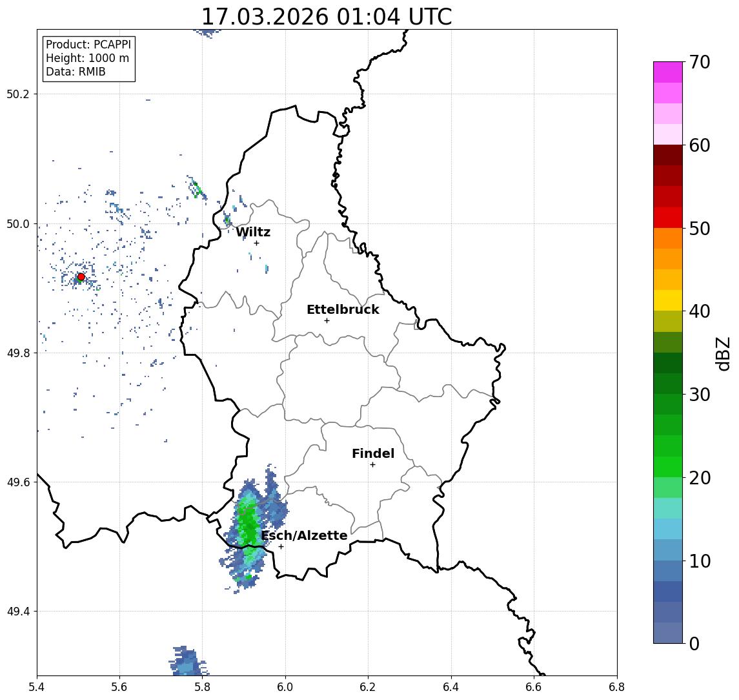Click the 30 value on the colorbar

tap(700, 395)
